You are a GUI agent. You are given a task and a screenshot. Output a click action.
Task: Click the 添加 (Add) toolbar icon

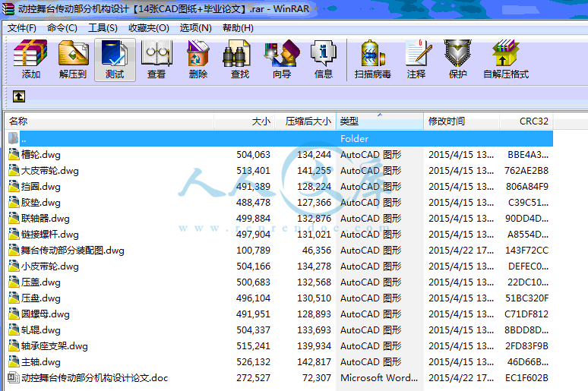pyautogui.click(x=30, y=54)
